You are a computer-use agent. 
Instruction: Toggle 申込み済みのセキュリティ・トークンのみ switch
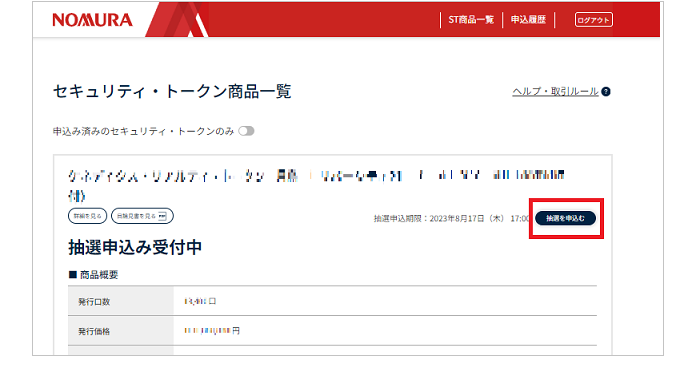[246, 131]
